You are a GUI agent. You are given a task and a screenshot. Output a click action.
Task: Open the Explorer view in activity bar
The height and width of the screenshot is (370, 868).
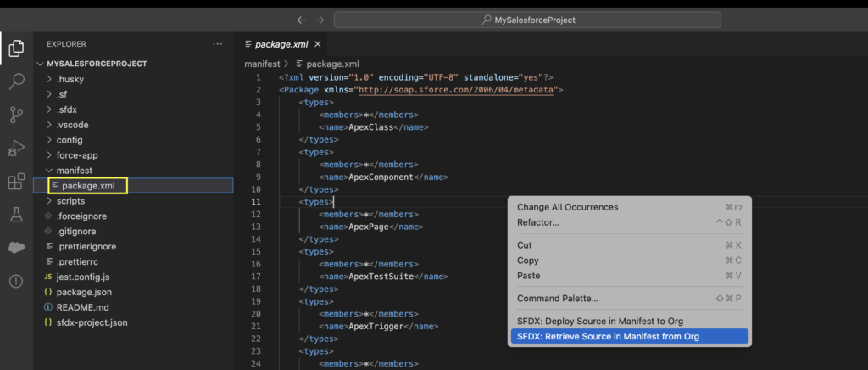click(17, 48)
